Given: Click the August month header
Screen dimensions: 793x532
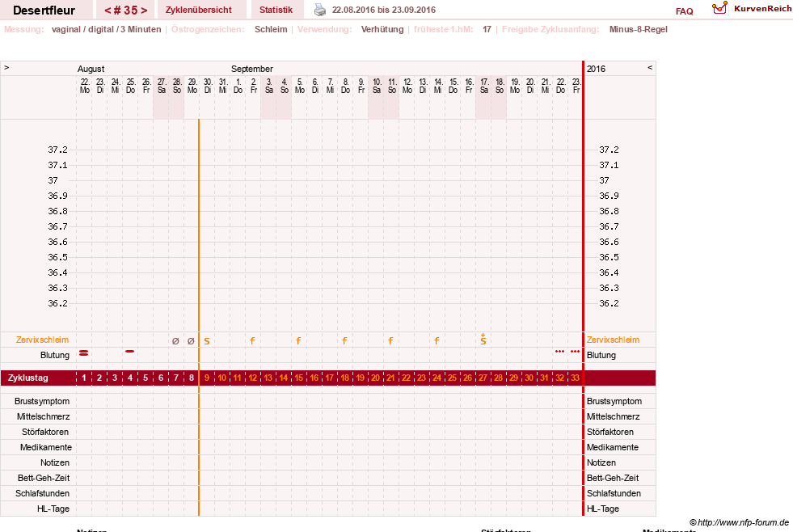Looking at the screenshot, I should [91, 69].
